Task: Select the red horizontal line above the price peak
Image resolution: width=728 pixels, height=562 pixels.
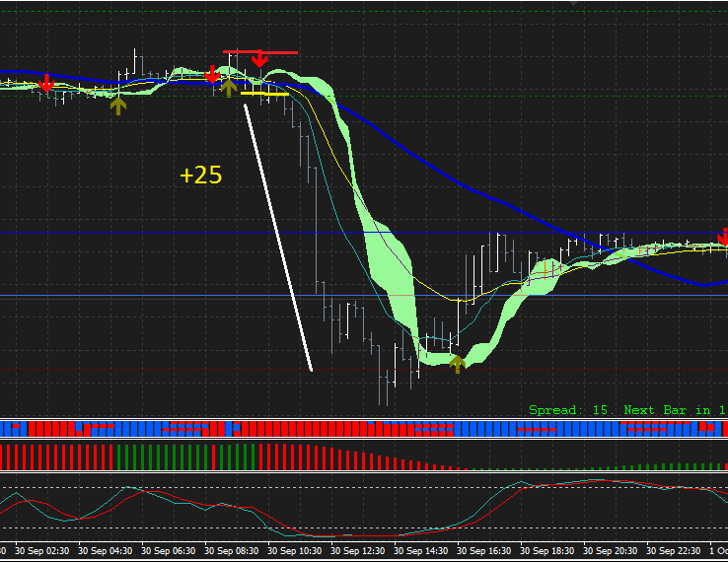Action: click(260, 52)
